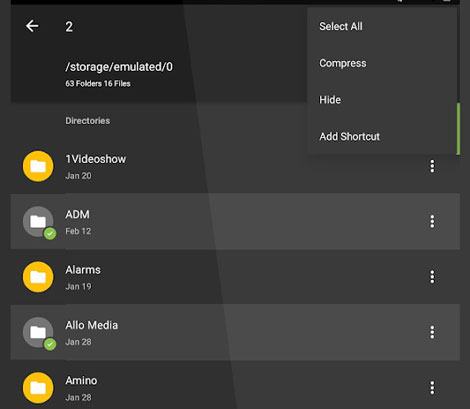
Task: Pick Add Shortcut from the menu
Action: click(x=349, y=136)
